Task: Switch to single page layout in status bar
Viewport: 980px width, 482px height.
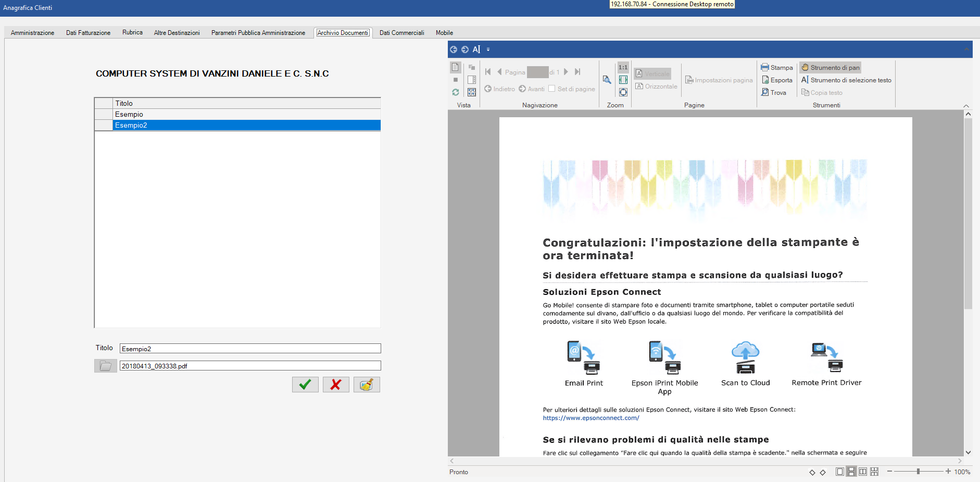Action: tap(839, 472)
